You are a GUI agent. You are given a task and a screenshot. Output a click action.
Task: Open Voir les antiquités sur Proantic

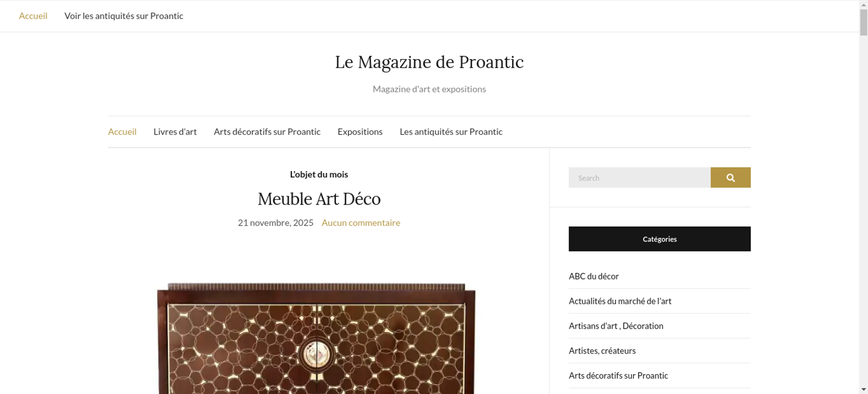coord(124,16)
